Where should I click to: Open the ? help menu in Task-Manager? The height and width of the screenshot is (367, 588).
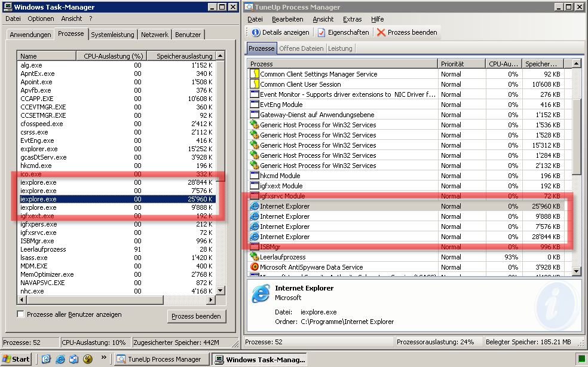click(91, 19)
